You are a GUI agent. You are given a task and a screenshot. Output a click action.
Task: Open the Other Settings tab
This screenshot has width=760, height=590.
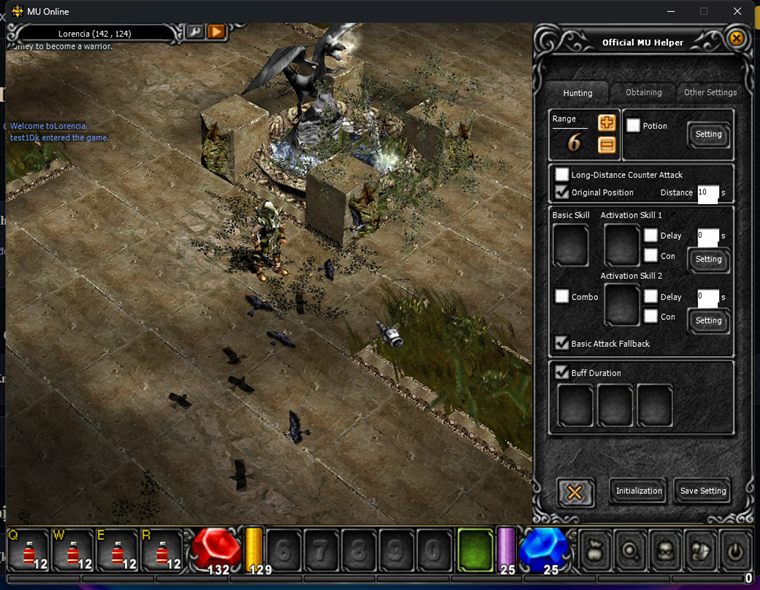click(710, 92)
